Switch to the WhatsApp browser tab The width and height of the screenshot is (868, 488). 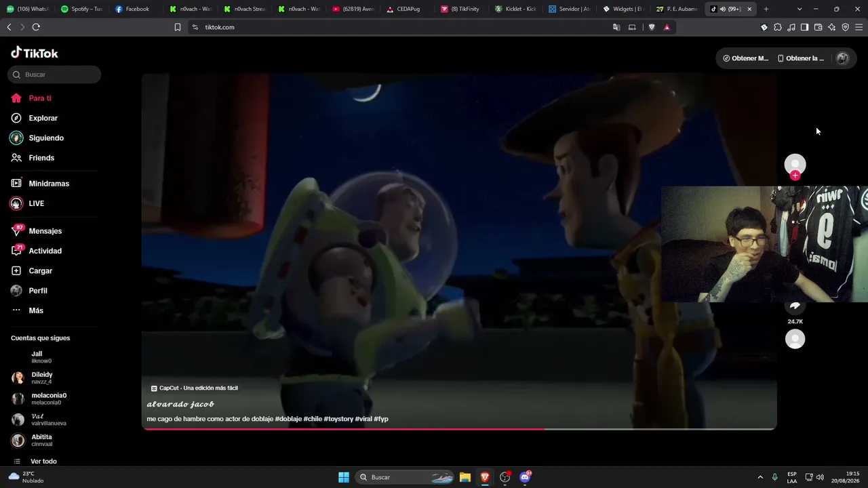pyautogui.click(x=27, y=9)
